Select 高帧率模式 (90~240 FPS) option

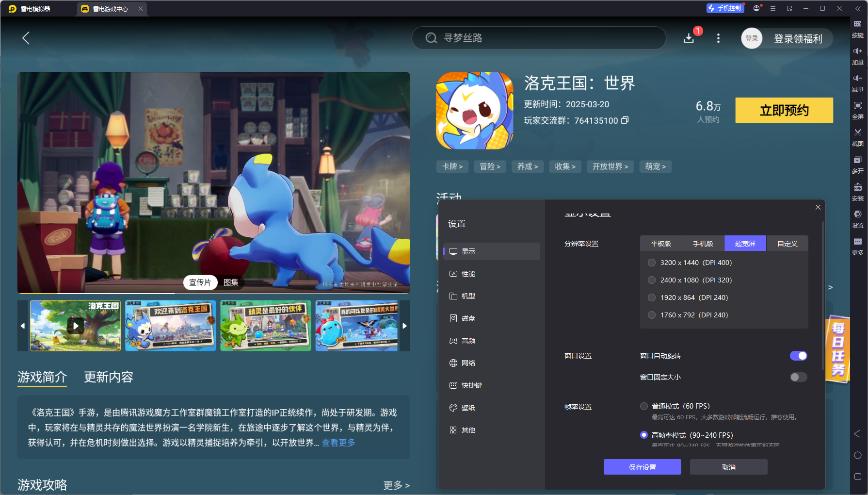click(644, 435)
